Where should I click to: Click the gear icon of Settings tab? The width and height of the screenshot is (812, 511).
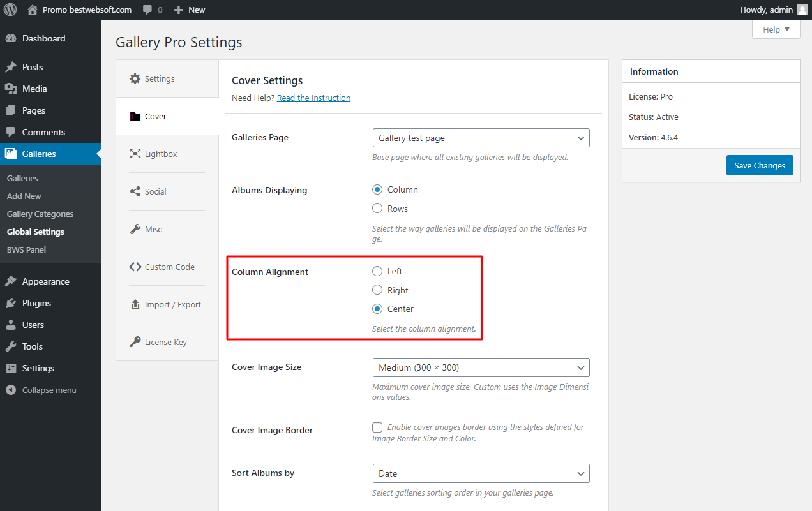(x=135, y=79)
